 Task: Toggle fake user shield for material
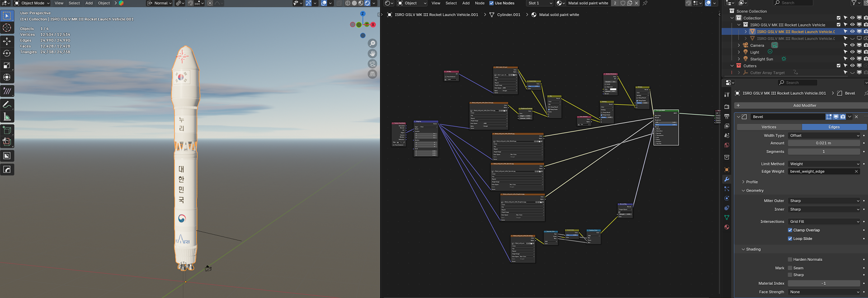coord(623,3)
